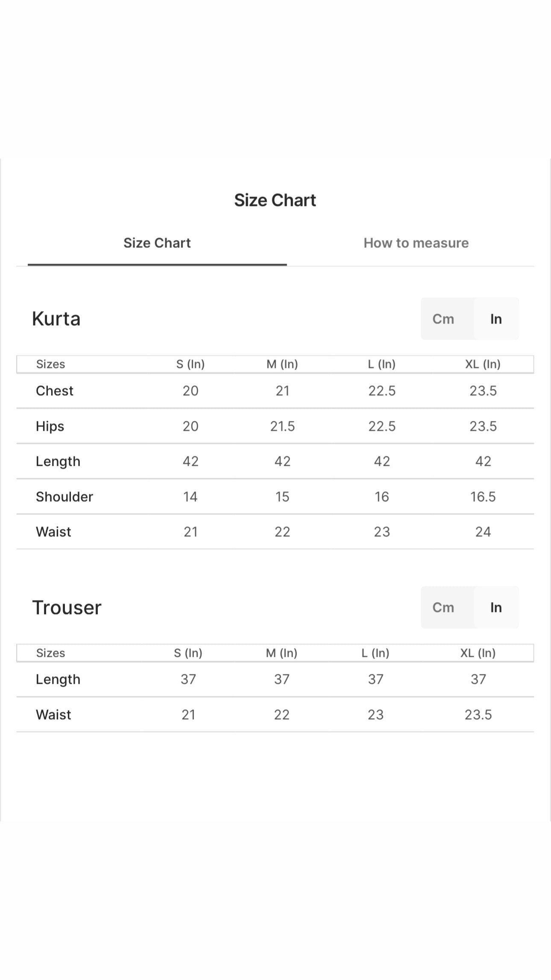Toggle Trouser units to Cm
The width and height of the screenshot is (551, 980).
(x=443, y=607)
